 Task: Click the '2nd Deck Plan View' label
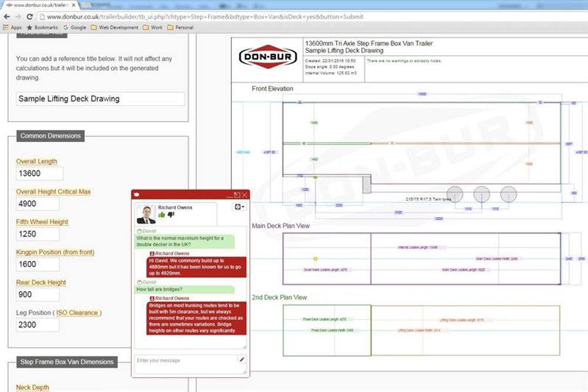tap(279, 298)
